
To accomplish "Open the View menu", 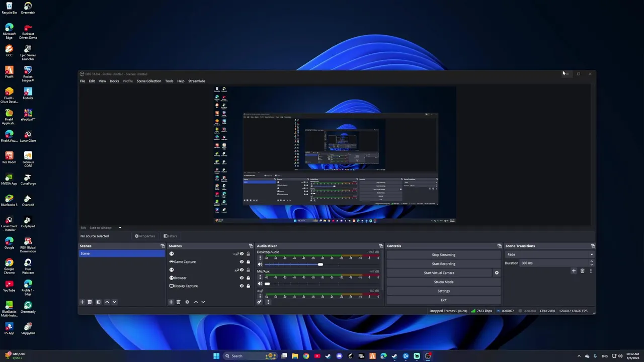I will (x=102, y=81).
